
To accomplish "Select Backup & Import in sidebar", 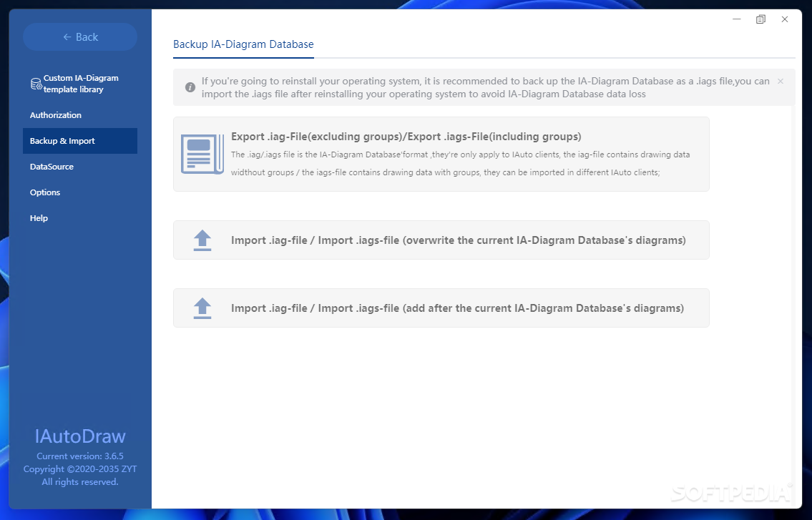I will (79, 141).
